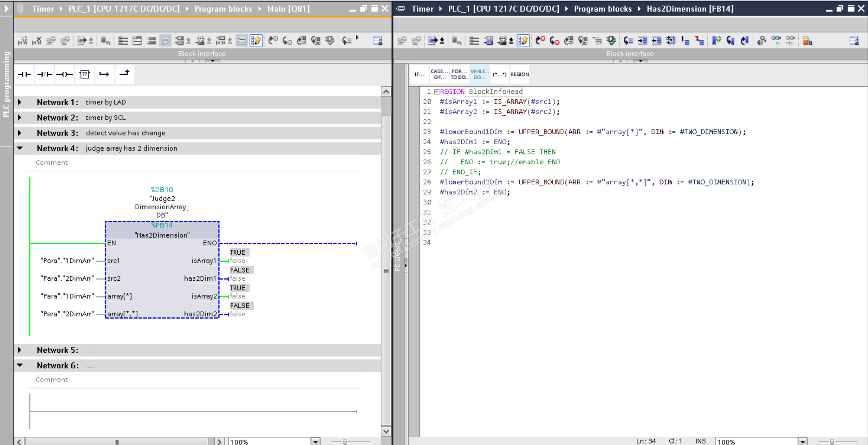Open LAD editor zoom percentage dropdown
The height and width of the screenshot is (445, 868).
[315, 441]
